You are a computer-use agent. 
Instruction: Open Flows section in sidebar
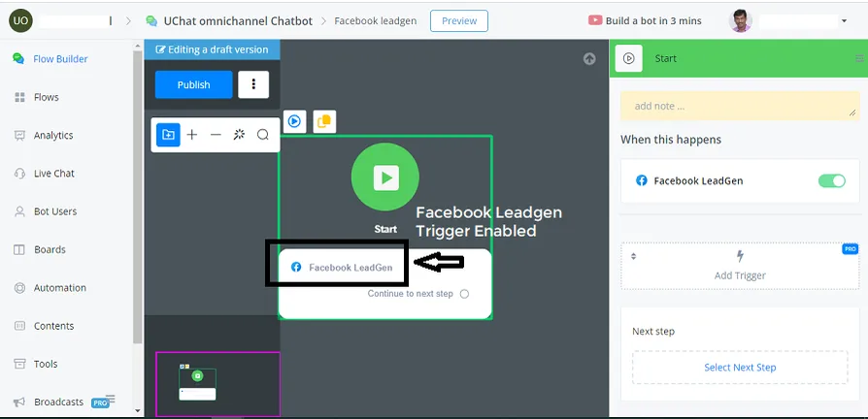47,97
